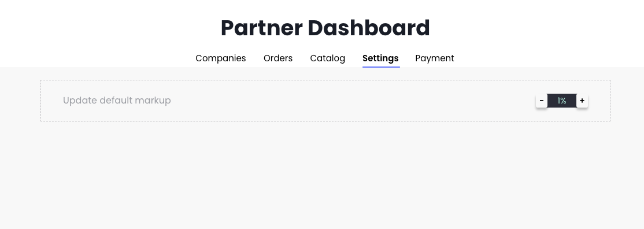The height and width of the screenshot is (229, 644).
Task: Click the blue underline beneath Settings
Action: point(381,67)
